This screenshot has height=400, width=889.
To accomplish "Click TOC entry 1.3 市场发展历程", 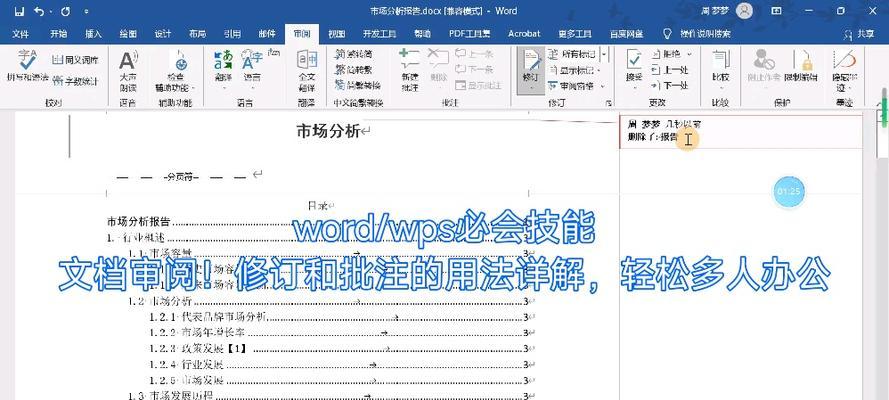I will point(171,396).
